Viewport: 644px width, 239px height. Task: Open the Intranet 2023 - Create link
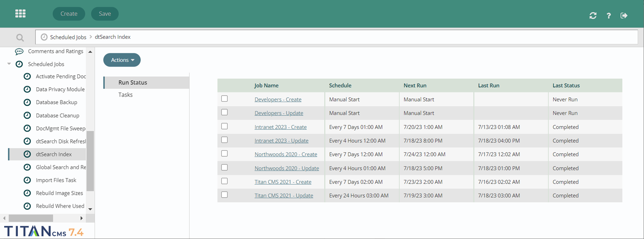tap(281, 127)
